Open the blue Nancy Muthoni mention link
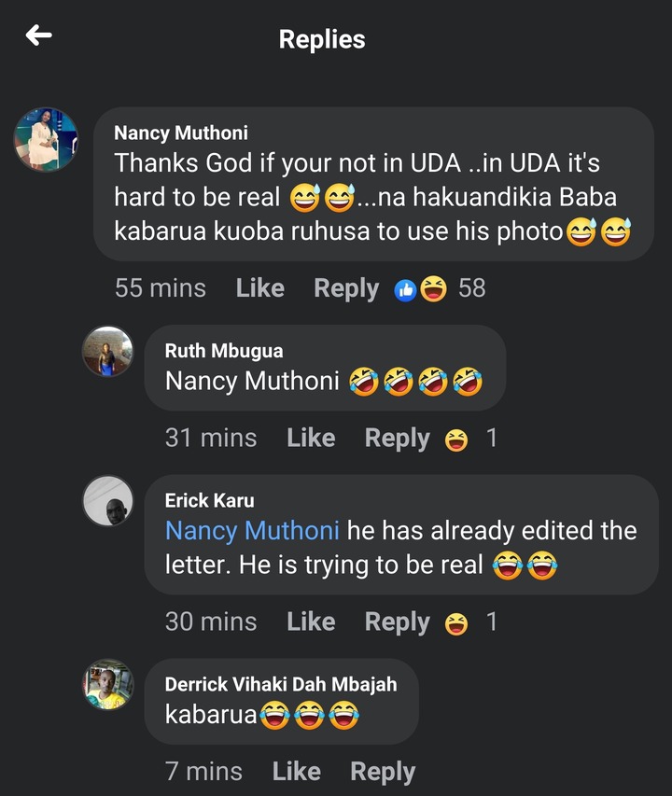This screenshot has height=796, width=672. (x=252, y=531)
